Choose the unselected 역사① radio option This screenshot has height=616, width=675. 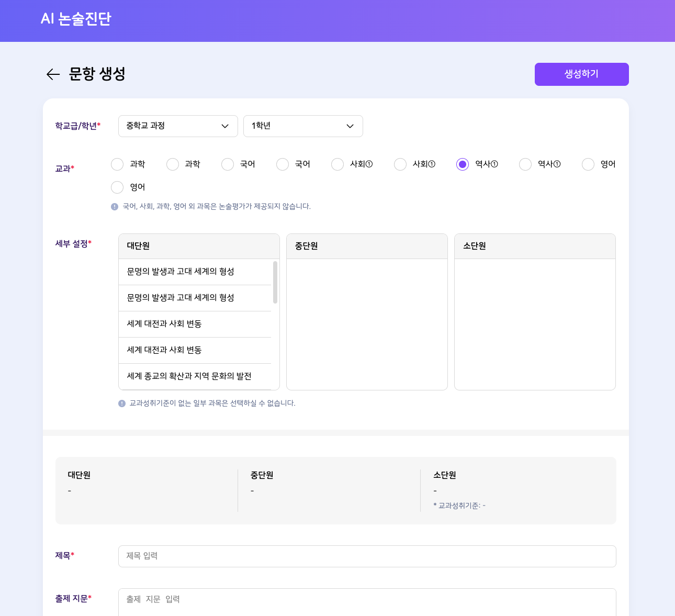(x=525, y=164)
